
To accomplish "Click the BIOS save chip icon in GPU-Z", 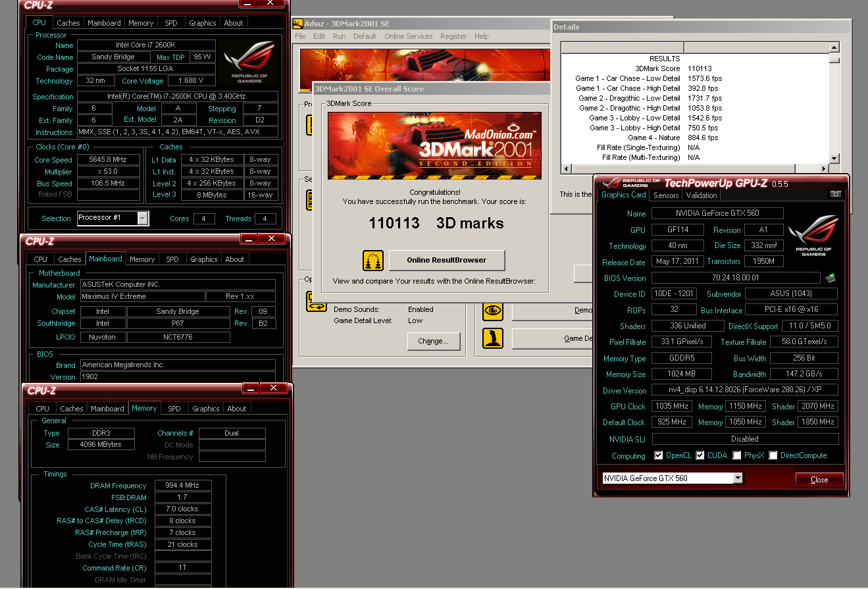I will 830,278.
